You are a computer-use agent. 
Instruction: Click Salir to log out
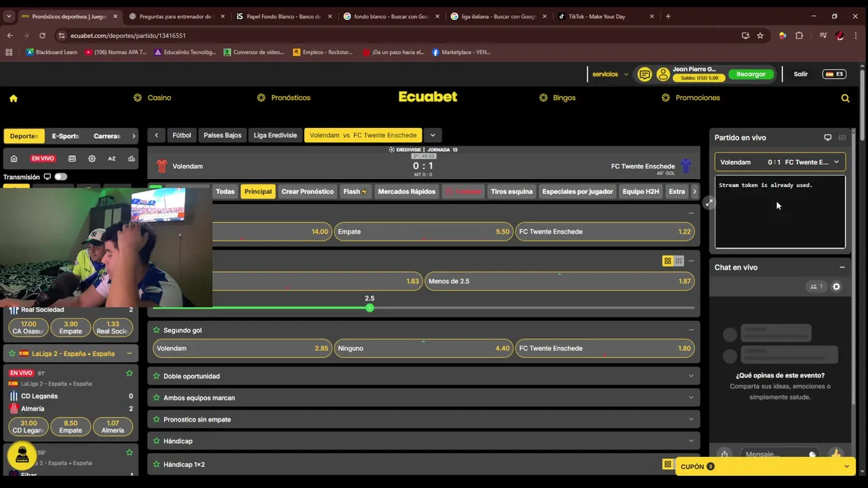pos(801,75)
